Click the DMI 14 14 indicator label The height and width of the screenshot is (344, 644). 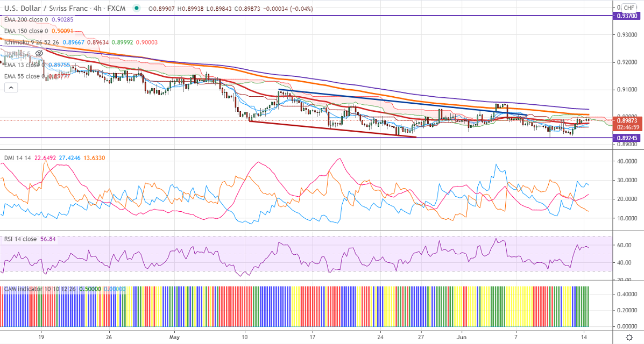point(18,157)
